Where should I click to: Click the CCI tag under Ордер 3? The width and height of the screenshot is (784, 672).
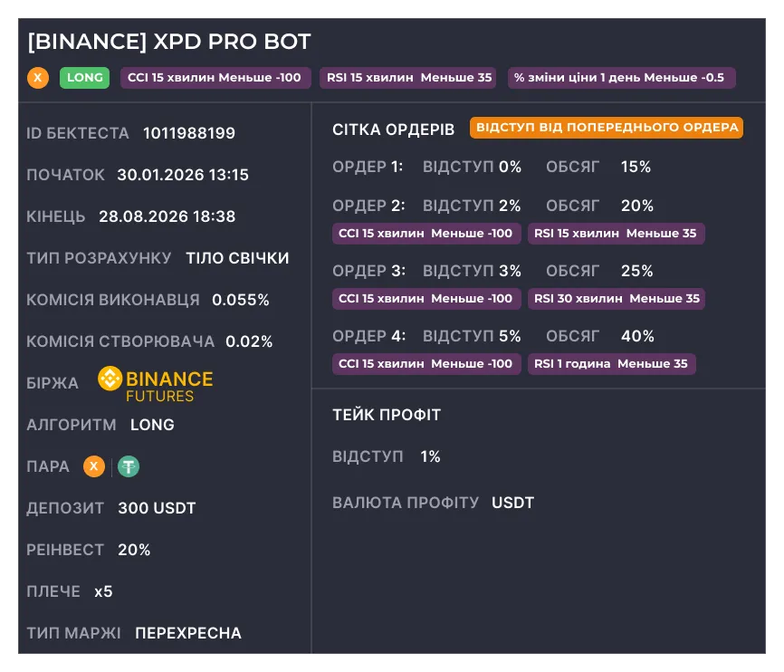pyautogui.click(x=426, y=299)
